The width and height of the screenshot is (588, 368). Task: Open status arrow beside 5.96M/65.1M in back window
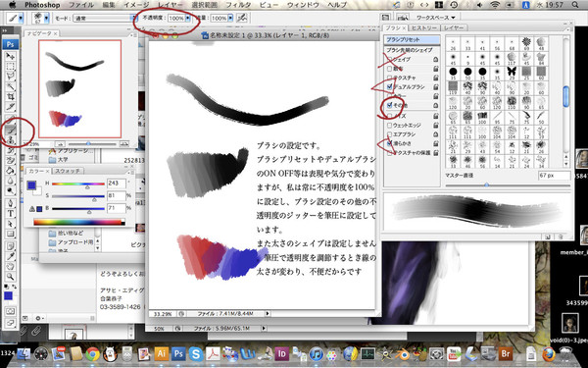coord(264,328)
